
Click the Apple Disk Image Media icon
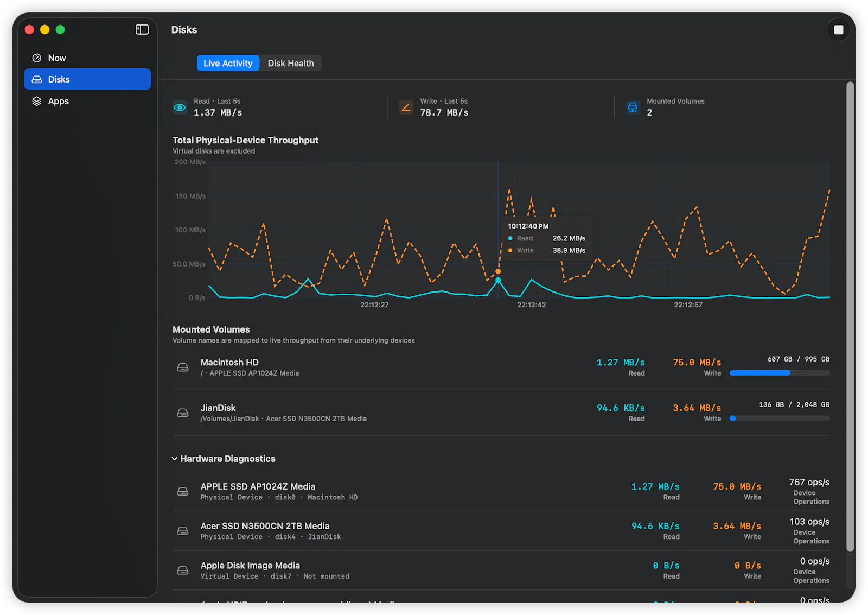click(183, 570)
